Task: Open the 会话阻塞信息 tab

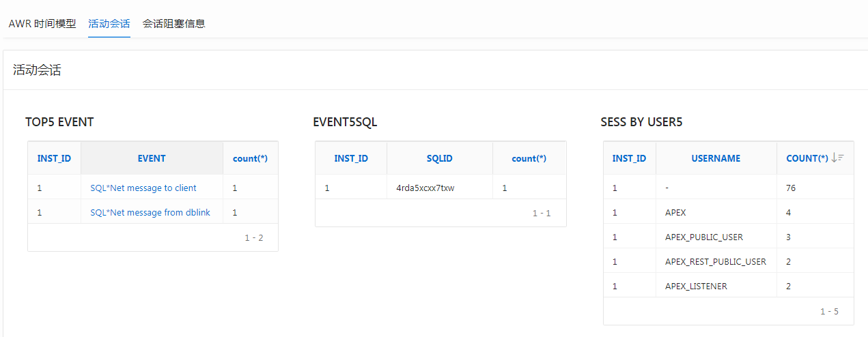Action: (x=173, y=23)
